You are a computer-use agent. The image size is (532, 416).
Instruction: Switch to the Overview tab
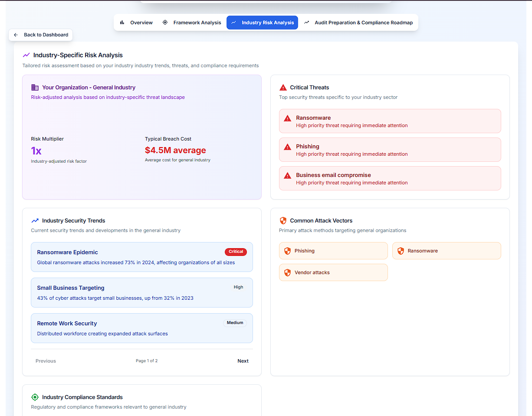[x=136, y=23]
